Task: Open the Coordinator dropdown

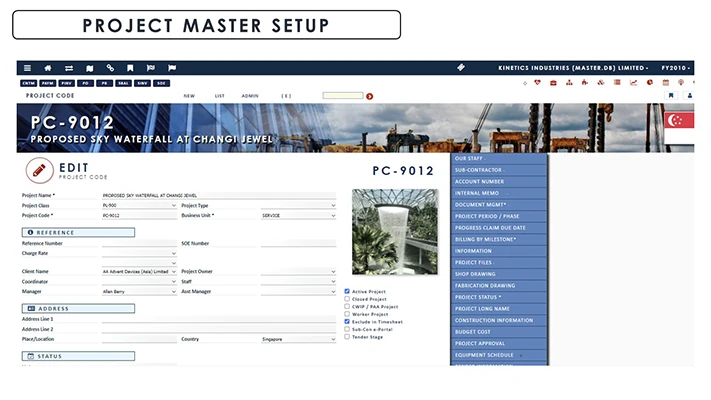Action: [x=139, y=281]
